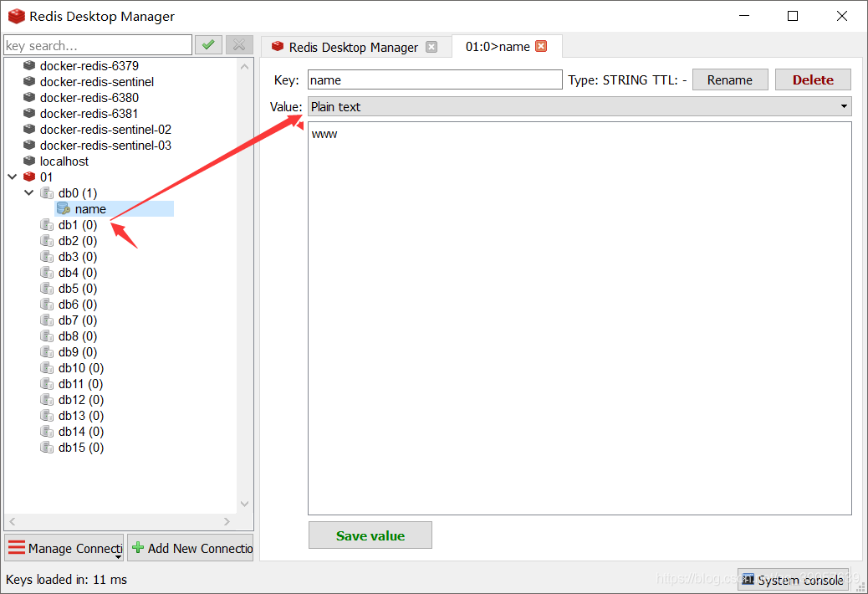Select the localhost connection row

pyautogui.click(x=64, y=161)
